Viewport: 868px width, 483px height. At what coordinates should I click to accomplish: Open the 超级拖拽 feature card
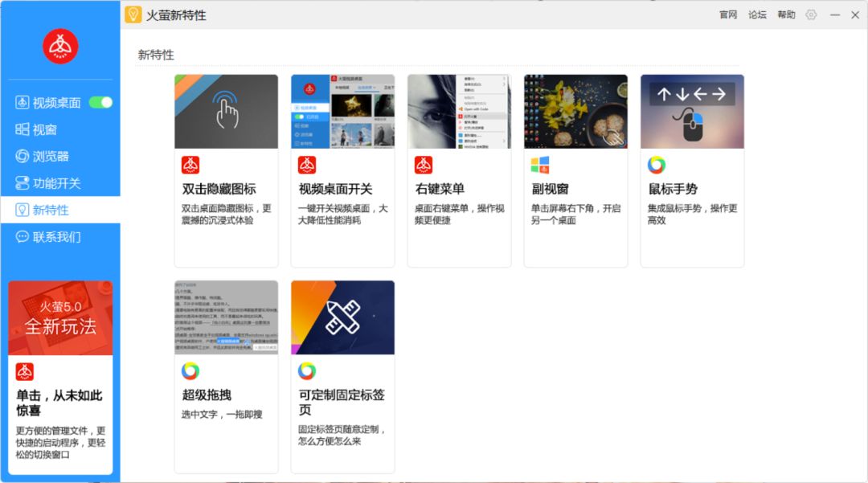(x=226, y=374)
